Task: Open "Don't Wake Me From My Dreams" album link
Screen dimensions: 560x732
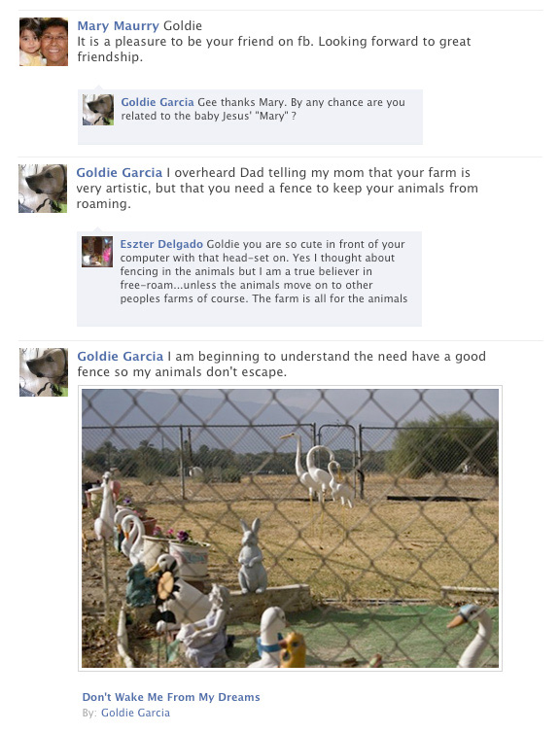Action: [x=171, y=697]
